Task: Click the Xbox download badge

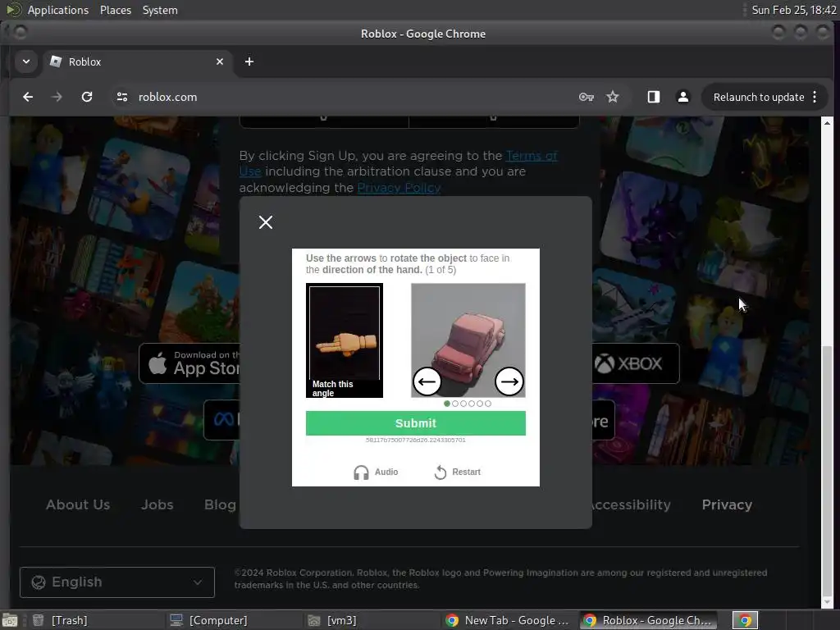Action: 636,363
